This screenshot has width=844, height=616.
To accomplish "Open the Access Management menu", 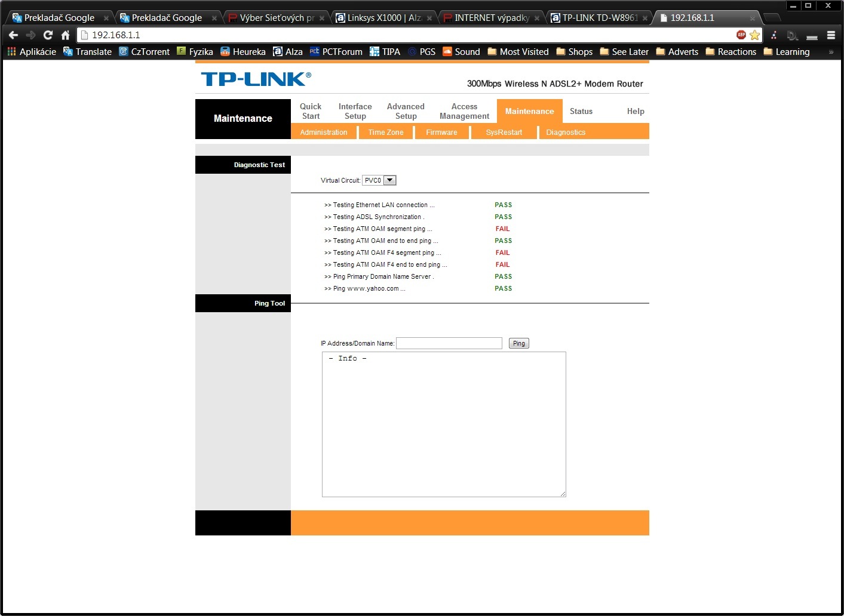I will (x=464, y=111).
